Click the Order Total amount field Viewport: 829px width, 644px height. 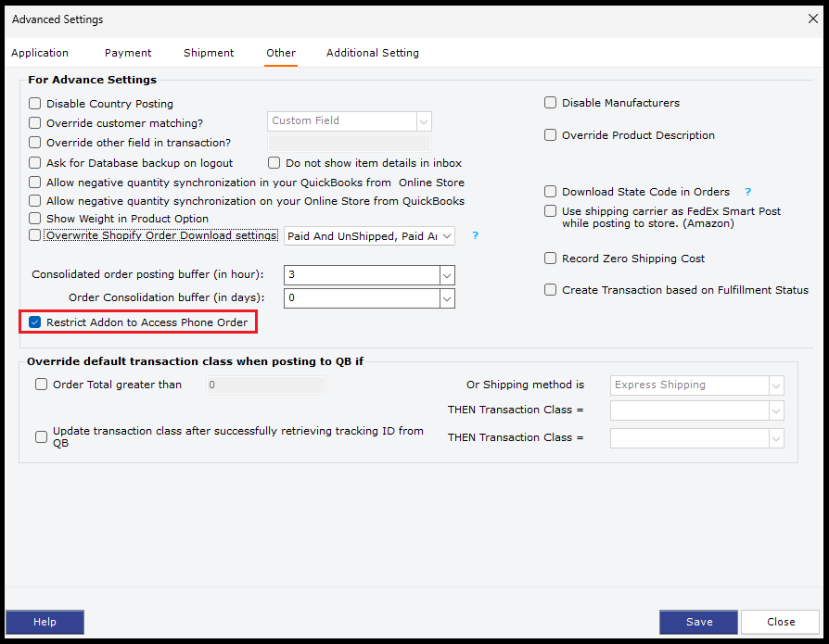(x=265, y=385)
